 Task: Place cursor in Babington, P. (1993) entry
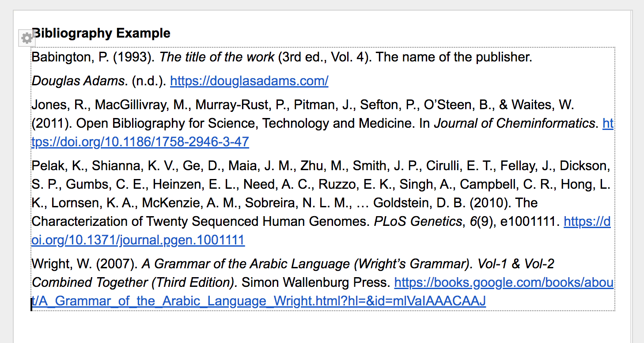click(x=282, y=57)
